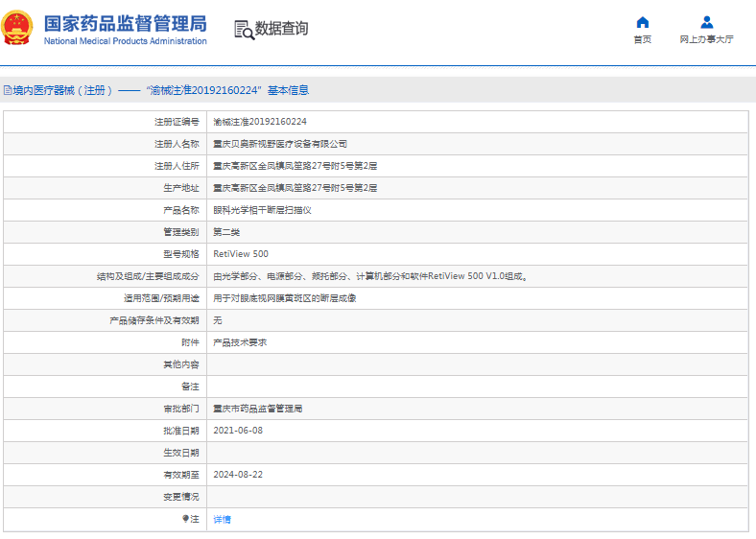Click the 首页 house icon
This screenshot has width=756, height=539.
tap(642, 22)
